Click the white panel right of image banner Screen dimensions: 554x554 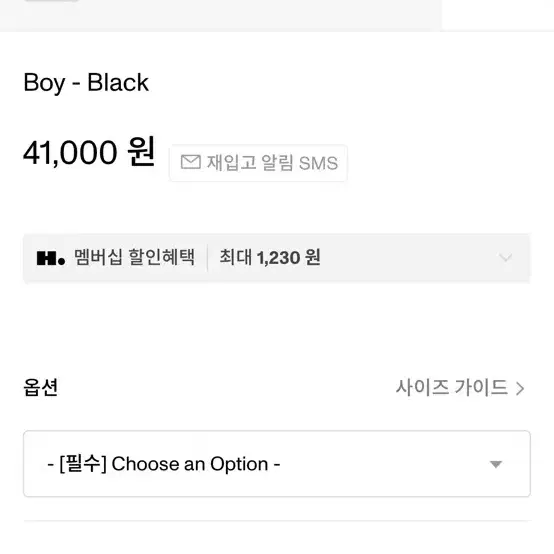tap(497, 15)
